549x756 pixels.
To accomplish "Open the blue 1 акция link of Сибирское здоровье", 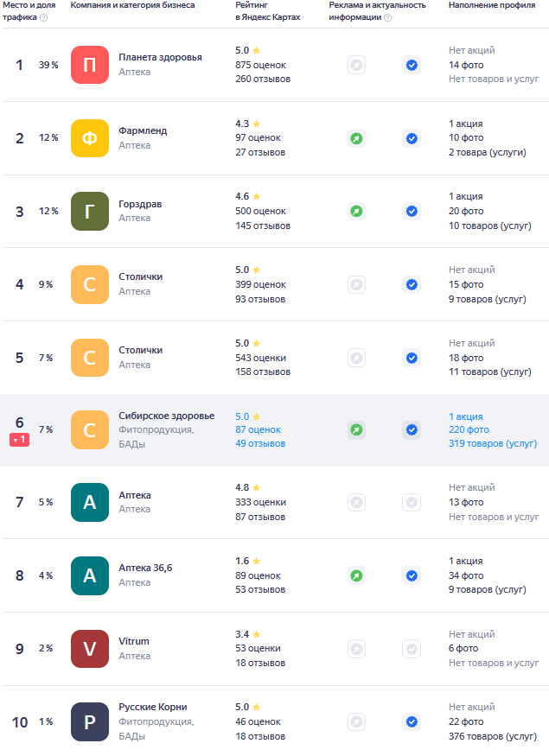I will click(465, 416).
